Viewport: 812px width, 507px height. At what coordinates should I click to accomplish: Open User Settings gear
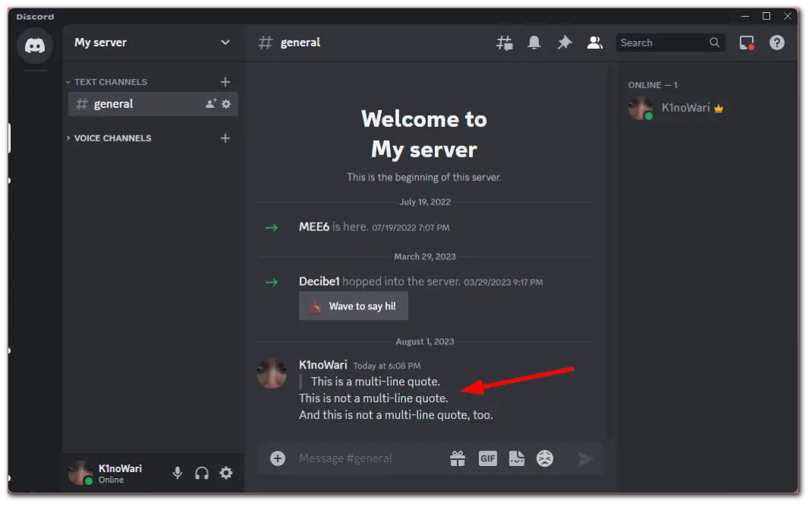[x=226, y=472]
